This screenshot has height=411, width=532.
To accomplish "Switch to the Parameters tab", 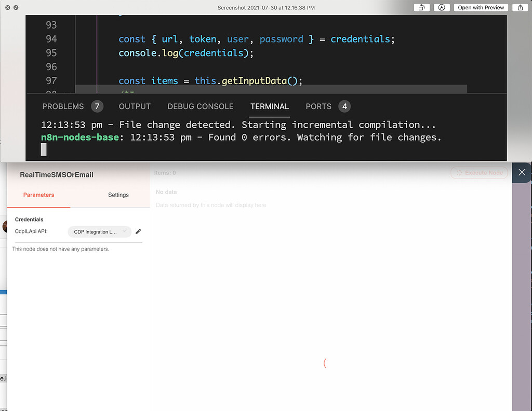I will pos(38,195).
